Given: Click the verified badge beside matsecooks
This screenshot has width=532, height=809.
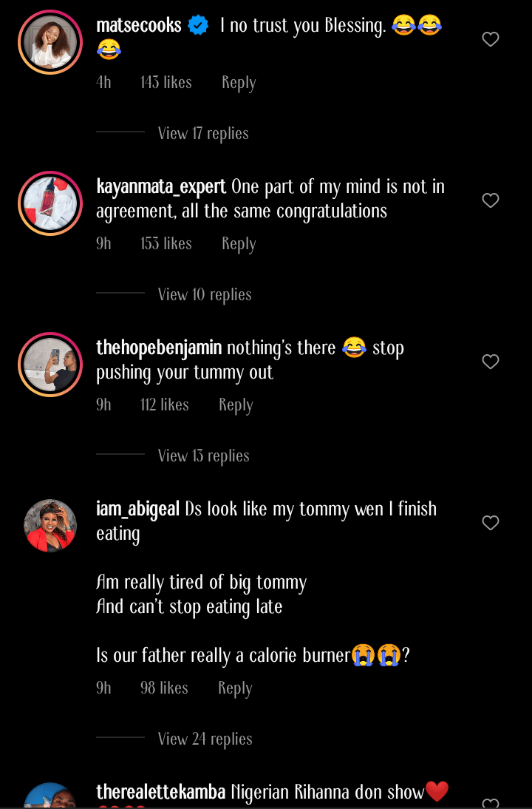Looking at the screenshot, I should (x=198, y=26).
